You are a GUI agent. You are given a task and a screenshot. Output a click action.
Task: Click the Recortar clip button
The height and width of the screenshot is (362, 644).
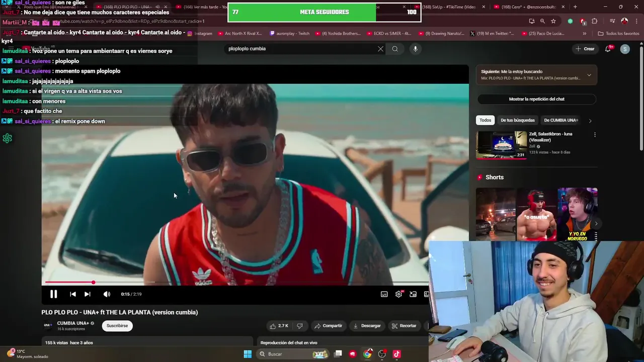404,326
